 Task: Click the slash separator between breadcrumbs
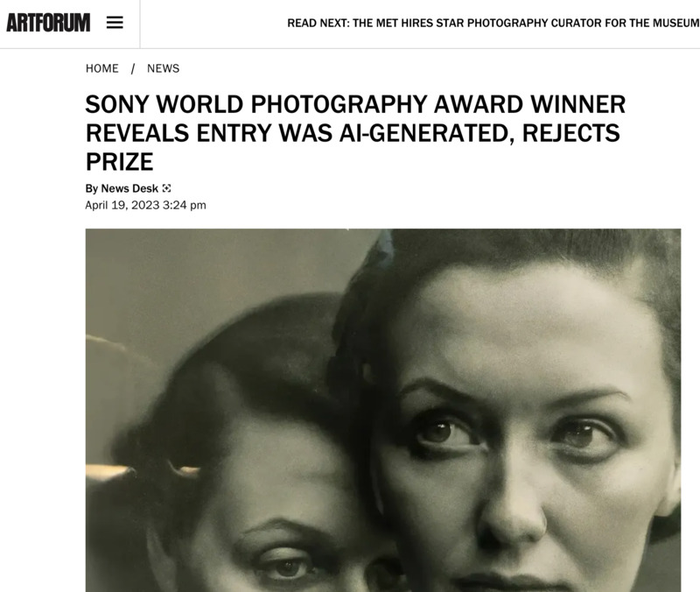coord(133,68)
